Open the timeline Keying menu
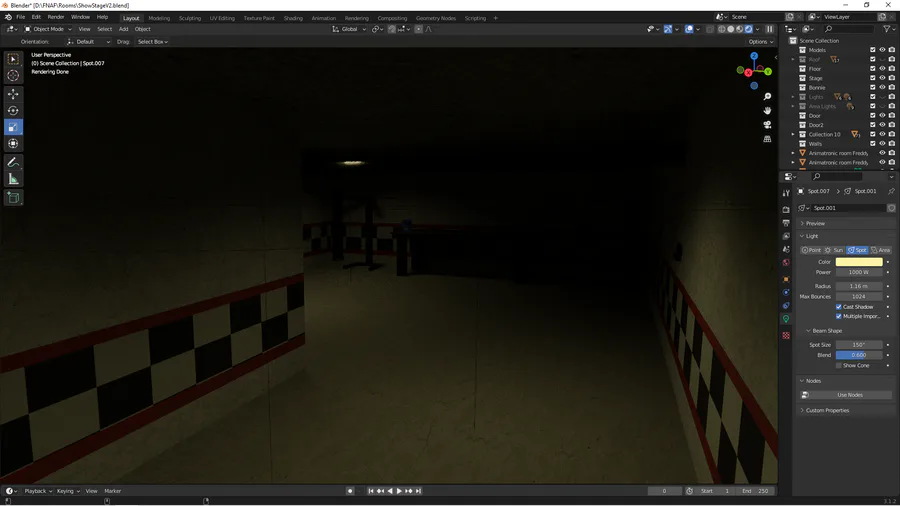The width and height of the screenshot is (900, 506). tap(68, 491)
